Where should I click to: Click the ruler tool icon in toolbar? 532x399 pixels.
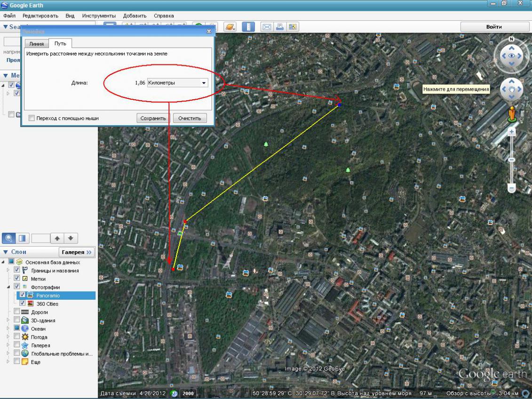pos(248,27)
